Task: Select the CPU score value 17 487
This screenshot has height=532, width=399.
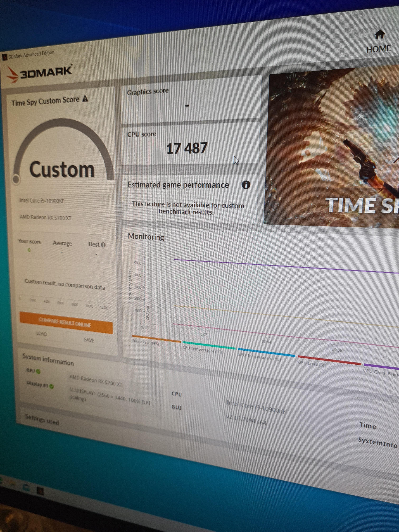Action: 187,148
